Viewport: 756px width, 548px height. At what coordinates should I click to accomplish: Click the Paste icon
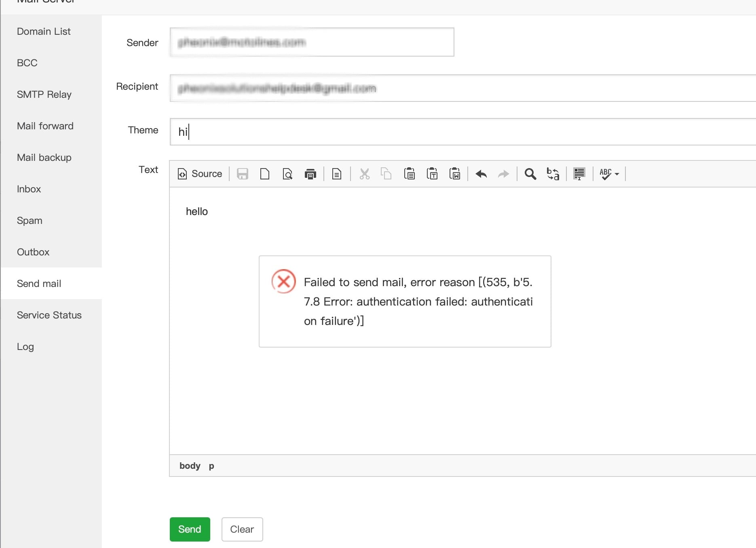point(409,174)
